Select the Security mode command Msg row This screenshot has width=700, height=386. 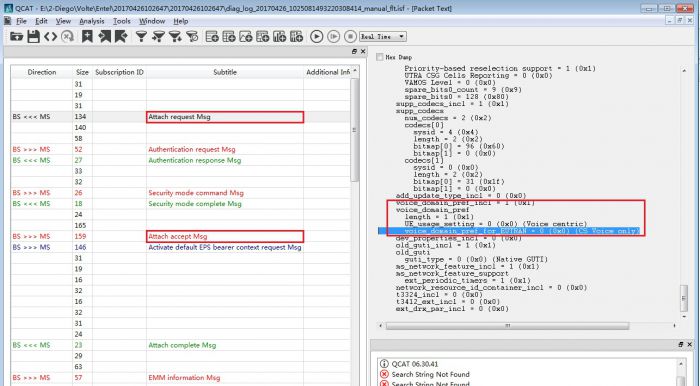[x=180, y=193]
